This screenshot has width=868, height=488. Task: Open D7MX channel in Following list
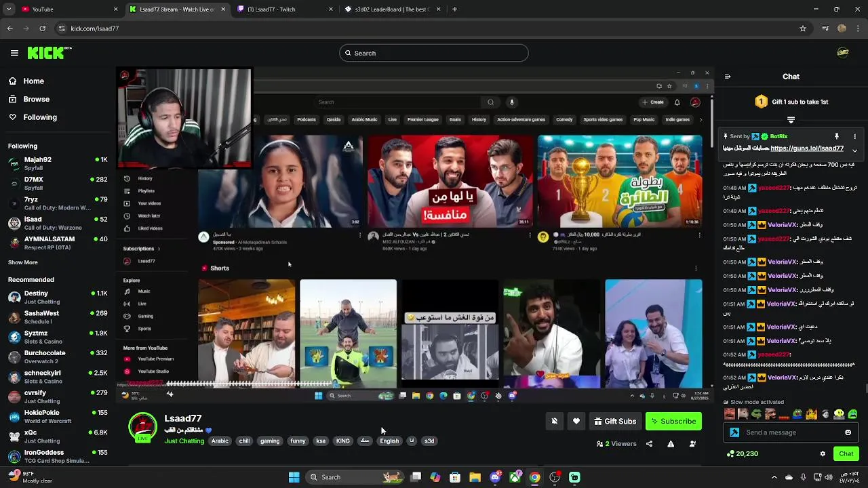click(58, 183)
